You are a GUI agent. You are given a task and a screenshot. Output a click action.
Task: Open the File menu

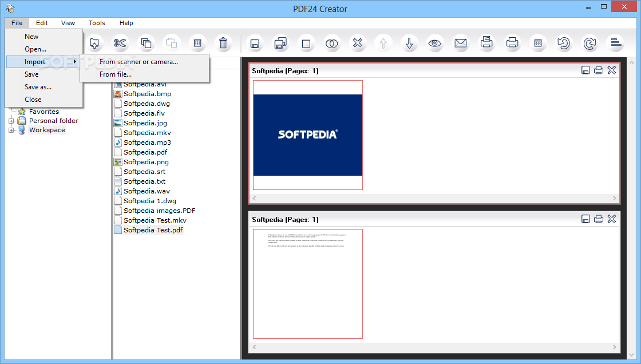click(x=17, y=23)
